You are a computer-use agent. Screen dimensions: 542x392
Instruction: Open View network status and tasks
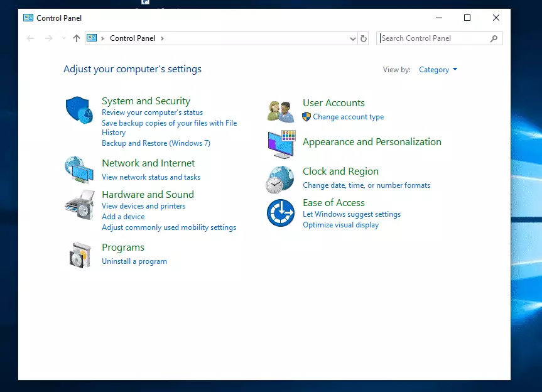[x=151, y=177]
